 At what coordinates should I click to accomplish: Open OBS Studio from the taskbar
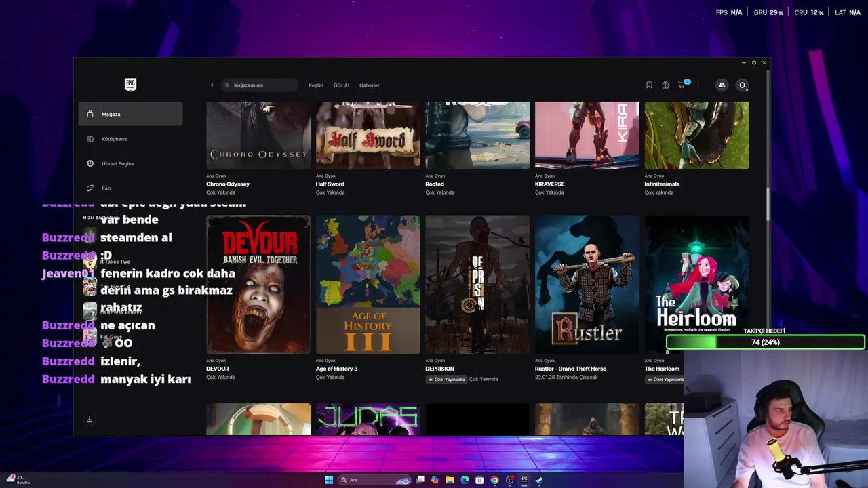click(x=510, y=480)
